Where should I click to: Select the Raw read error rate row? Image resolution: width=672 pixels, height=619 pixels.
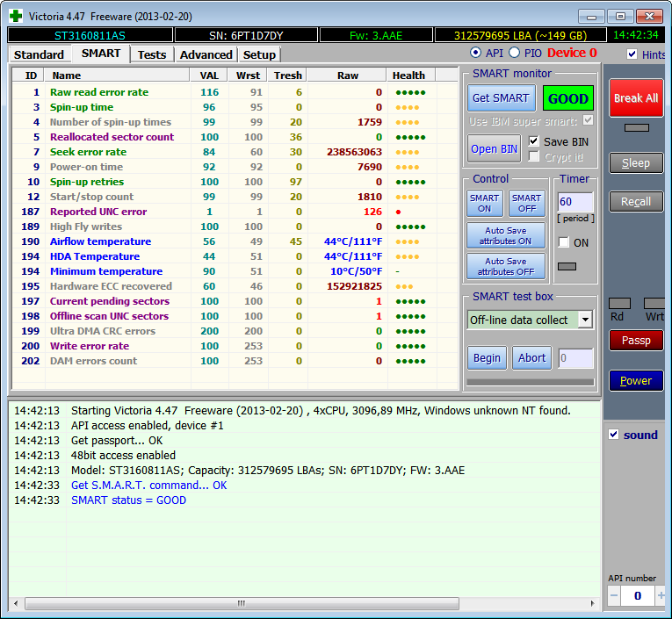click(235, 92)
